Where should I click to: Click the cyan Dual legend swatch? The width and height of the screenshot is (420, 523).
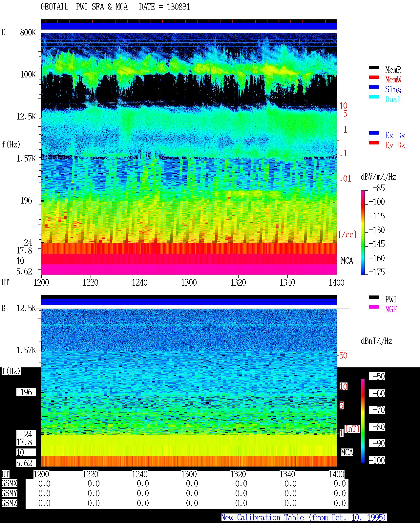[x=374, y=97]
